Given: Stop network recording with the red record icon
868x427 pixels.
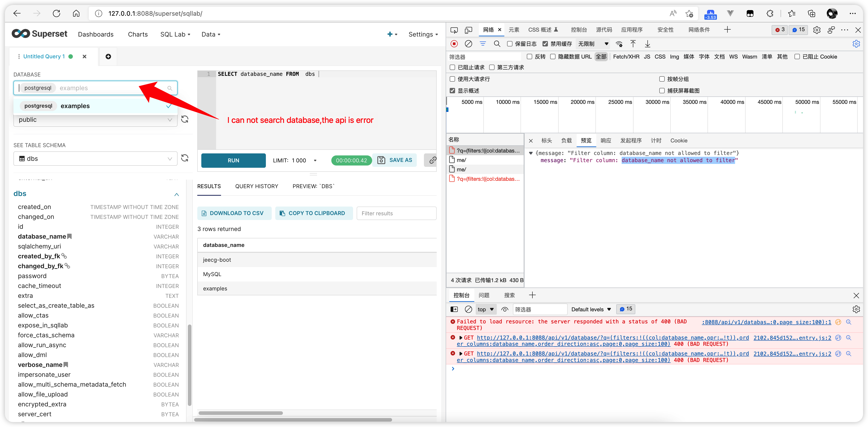Looking at the screenshot, I should point(454,44).
